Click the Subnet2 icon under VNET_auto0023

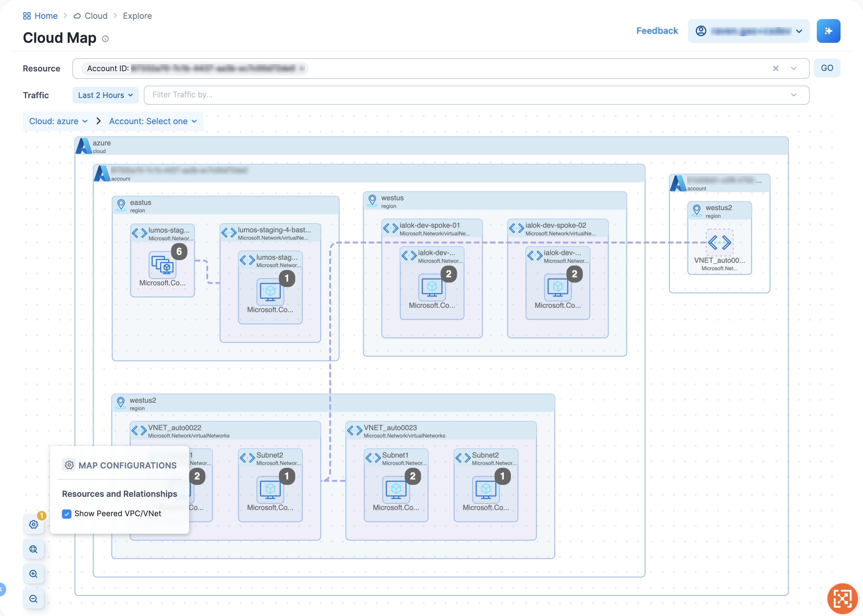(463, 458)
